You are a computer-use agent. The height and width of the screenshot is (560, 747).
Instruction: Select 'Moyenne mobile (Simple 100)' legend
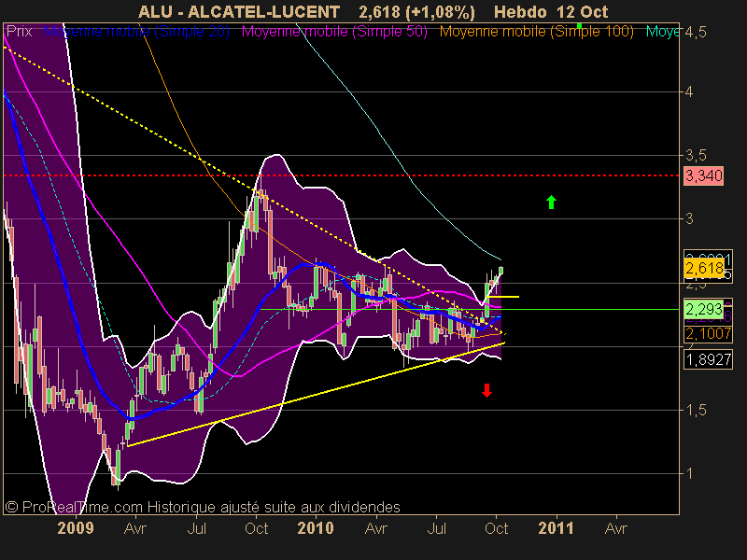pos(536,32)
